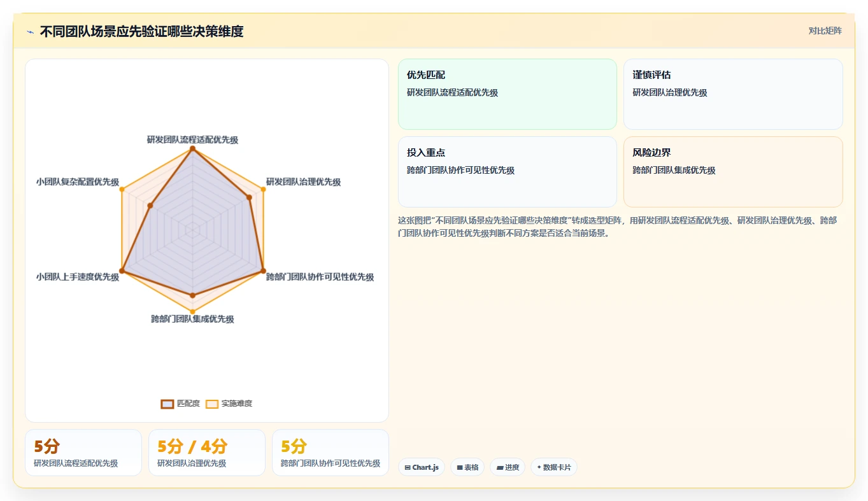Screen dimensions: 868x501
Task: Click the 实施难度 legend text
Action: click(237, 404)
